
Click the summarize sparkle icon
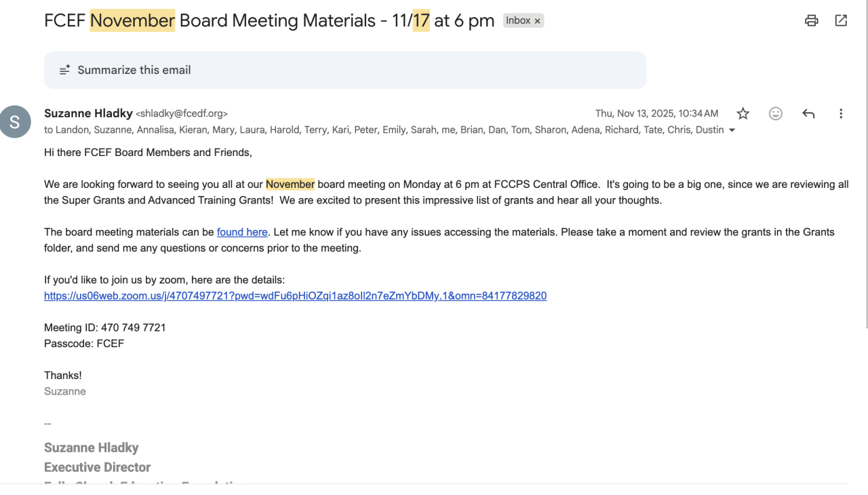coord(64,70)
